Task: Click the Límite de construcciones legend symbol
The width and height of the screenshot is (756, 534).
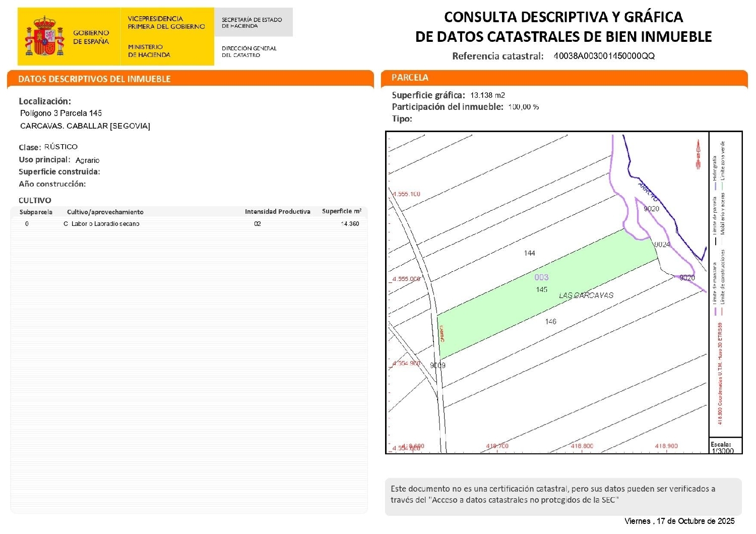Action: (722, 310)
